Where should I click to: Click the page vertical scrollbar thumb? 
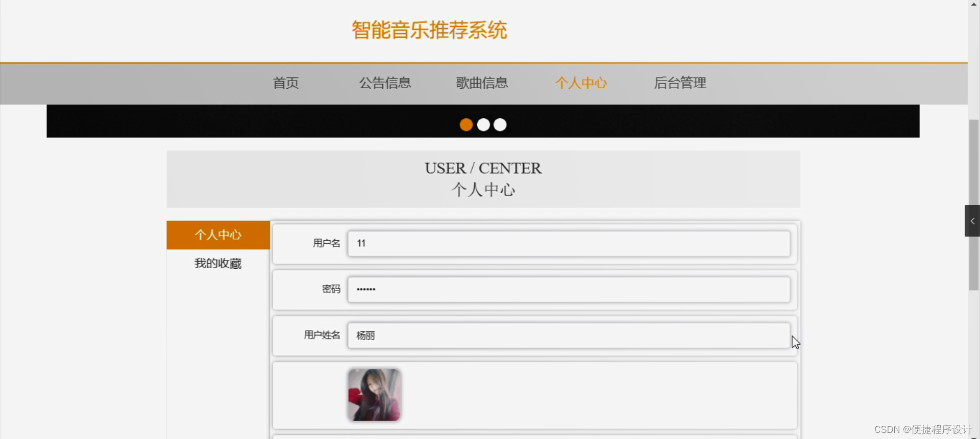tap(974, 205)
